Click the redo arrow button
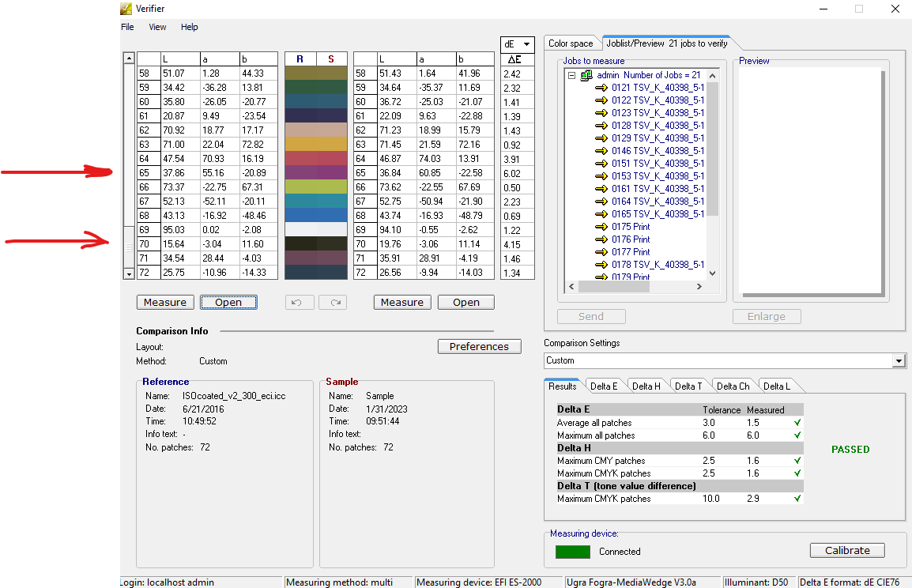Image resolution: width=912 pixels, height=588 pixels. click(333, 303)
